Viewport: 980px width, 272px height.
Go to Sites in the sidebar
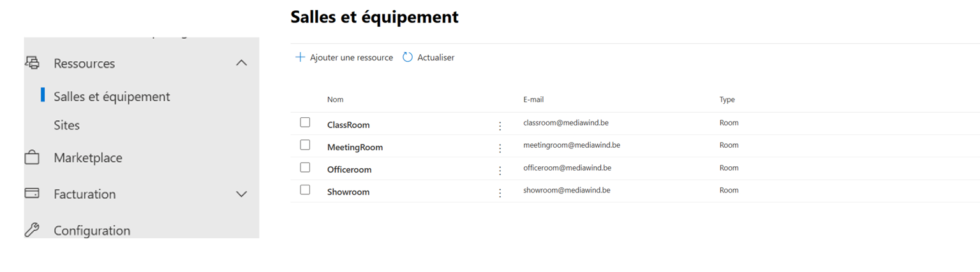point(66,125)
